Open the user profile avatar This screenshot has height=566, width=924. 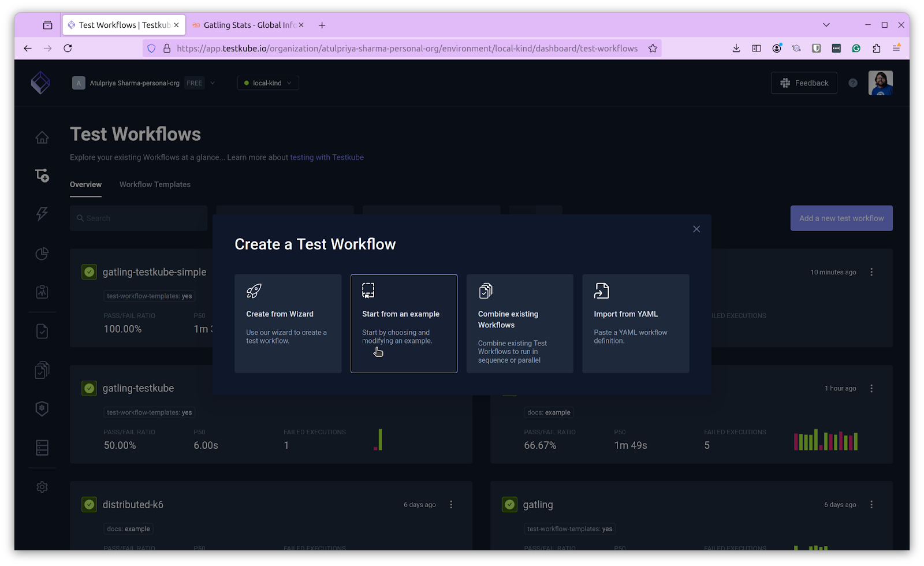tap(881, 83)
